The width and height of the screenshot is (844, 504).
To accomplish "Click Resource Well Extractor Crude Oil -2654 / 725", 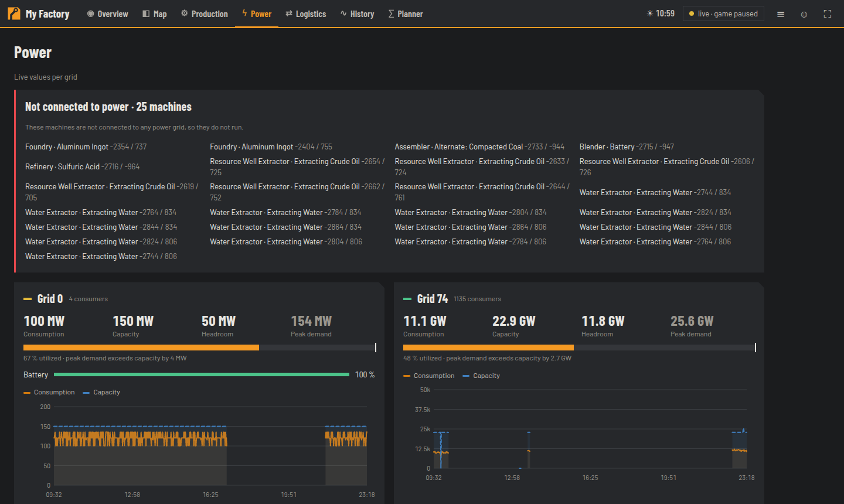I will [x=298, y=167].
